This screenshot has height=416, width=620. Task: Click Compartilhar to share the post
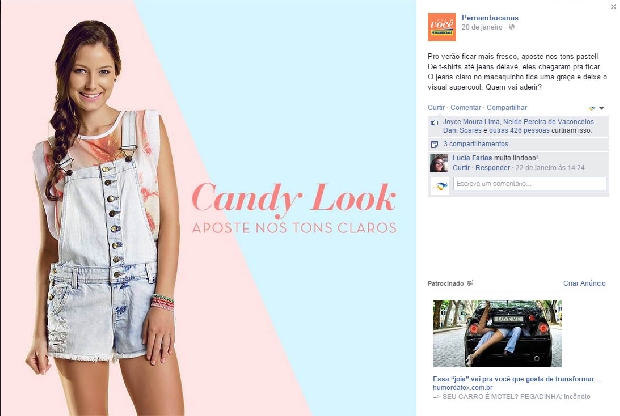coord(507,108)
